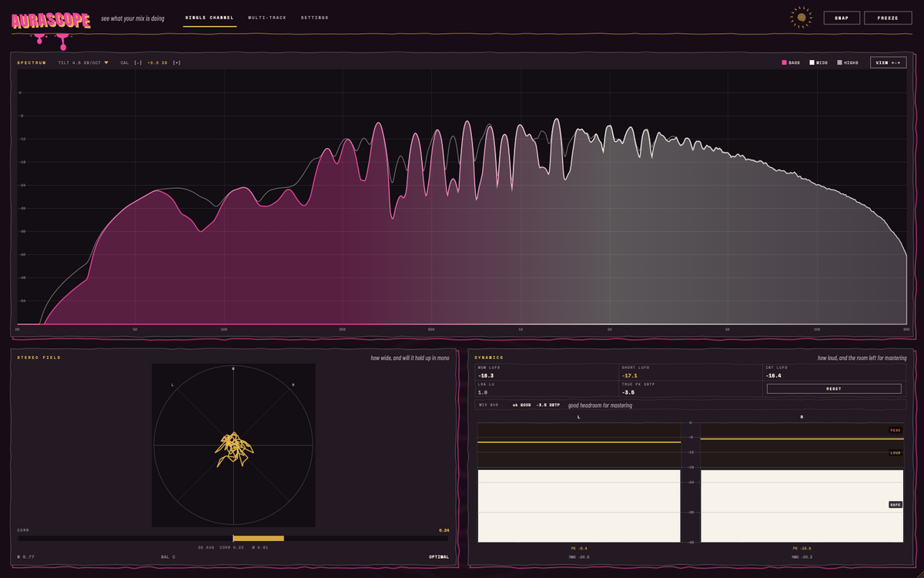
Task: Open the Single Channel tab
Action: [209, 18]
